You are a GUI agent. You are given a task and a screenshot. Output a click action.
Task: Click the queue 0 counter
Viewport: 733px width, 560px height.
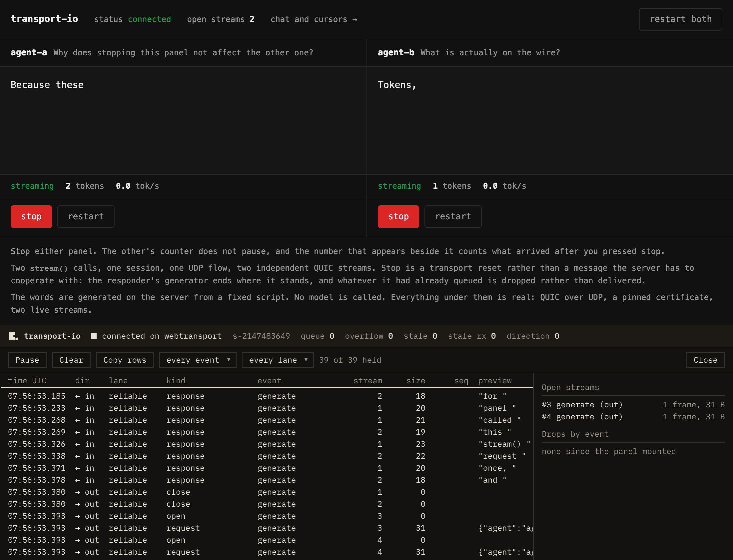(318, 336)
